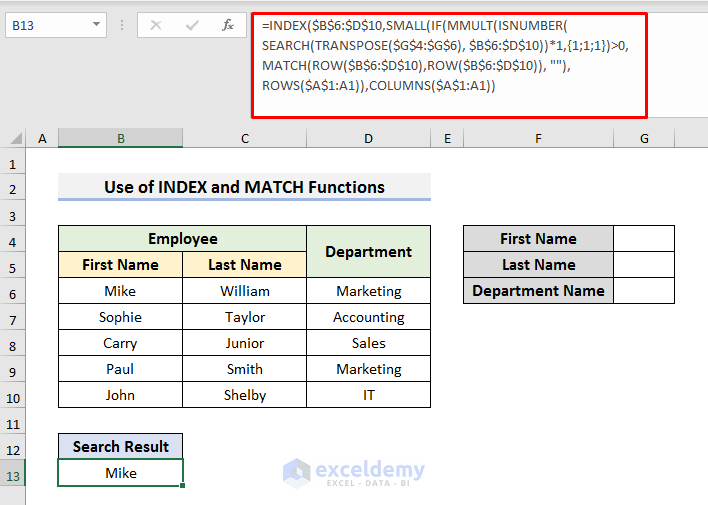Select the 'Marketing' cell in row 6
Viewport: 708px width, 505px height.
[368, 291]
